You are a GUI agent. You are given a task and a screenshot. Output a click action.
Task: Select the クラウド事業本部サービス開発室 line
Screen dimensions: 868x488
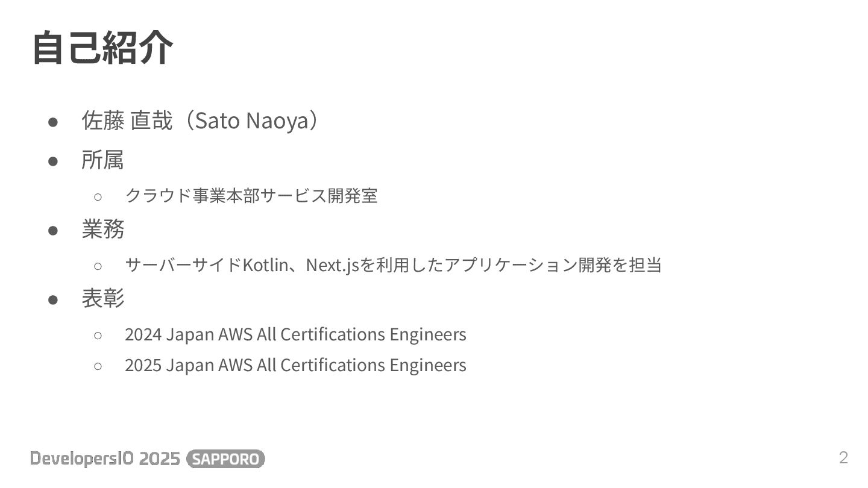click(x=251, y=196)
